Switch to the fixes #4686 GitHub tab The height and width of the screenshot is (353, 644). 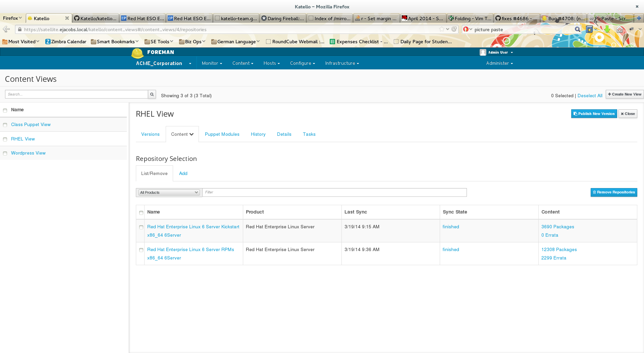coord(517,18)
